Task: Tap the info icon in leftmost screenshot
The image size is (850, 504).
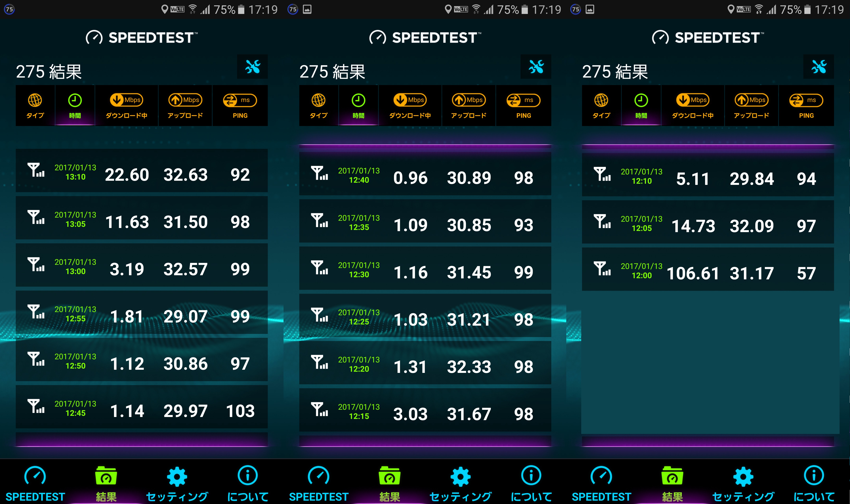Action: (x=247, y=475)
